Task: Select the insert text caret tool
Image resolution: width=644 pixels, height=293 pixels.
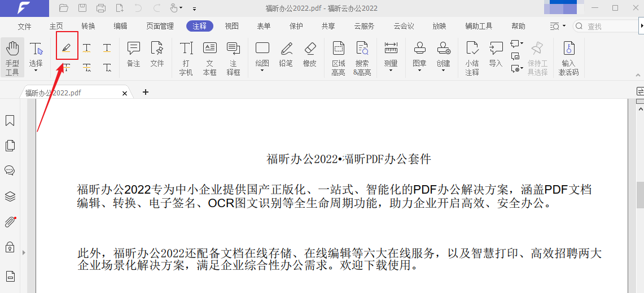Action: pos(107,67)
